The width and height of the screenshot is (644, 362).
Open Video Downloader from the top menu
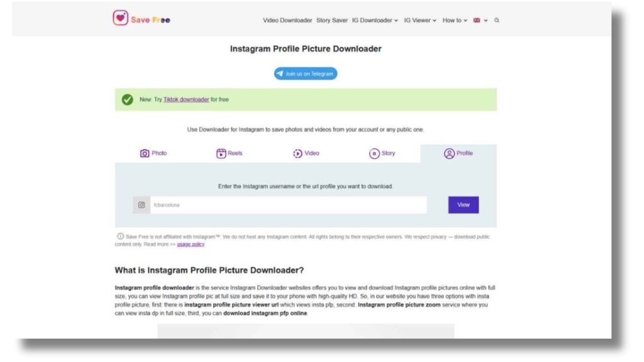pos(287,20)
